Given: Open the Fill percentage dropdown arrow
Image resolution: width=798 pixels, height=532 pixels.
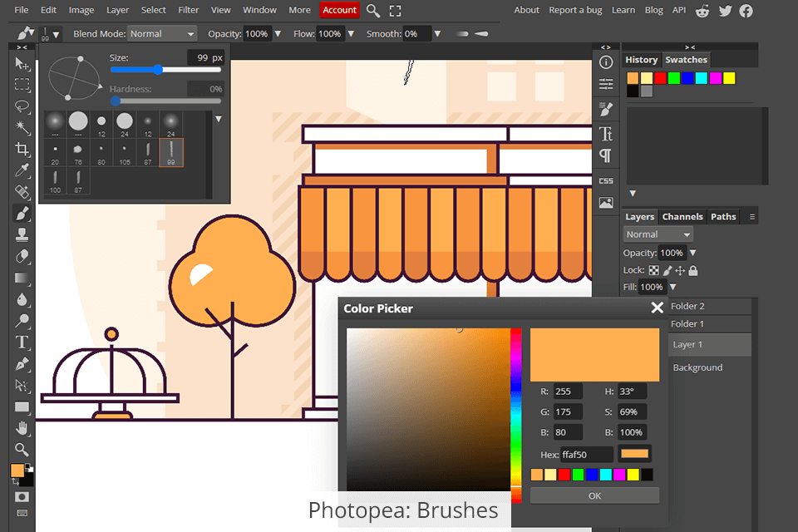Looking at the screenshot, I should (672, 287).
